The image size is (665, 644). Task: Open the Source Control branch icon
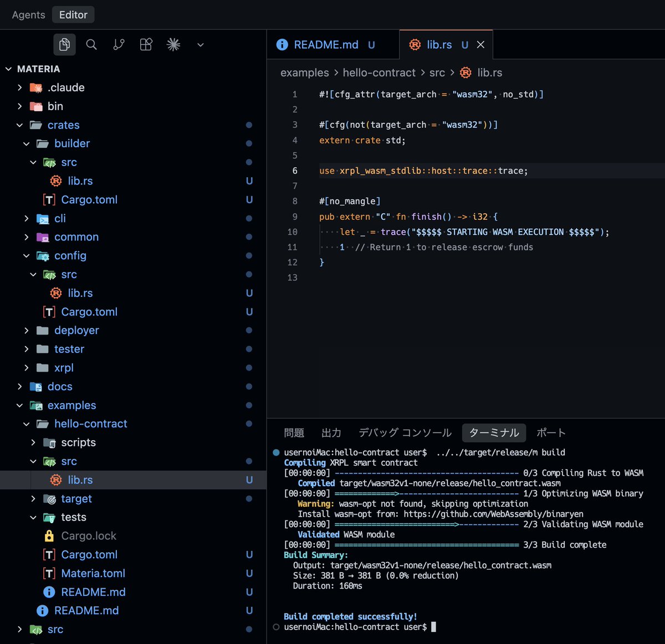coord(119,44)
